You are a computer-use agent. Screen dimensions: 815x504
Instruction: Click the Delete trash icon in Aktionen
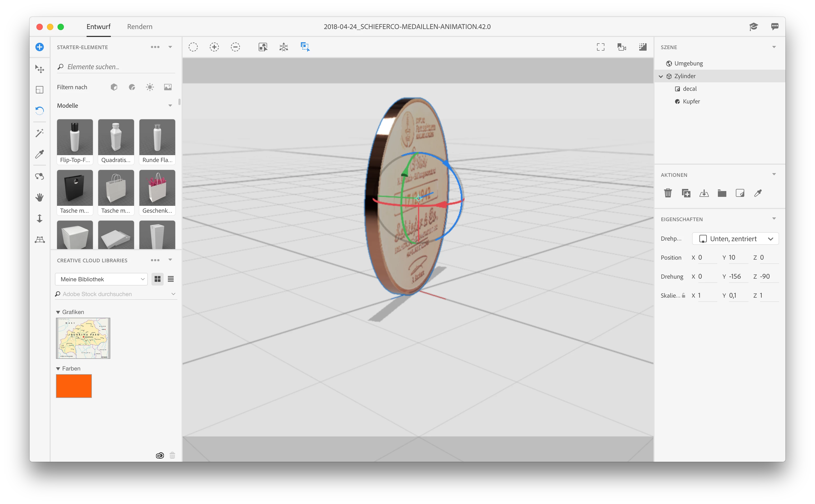(668, 193)
